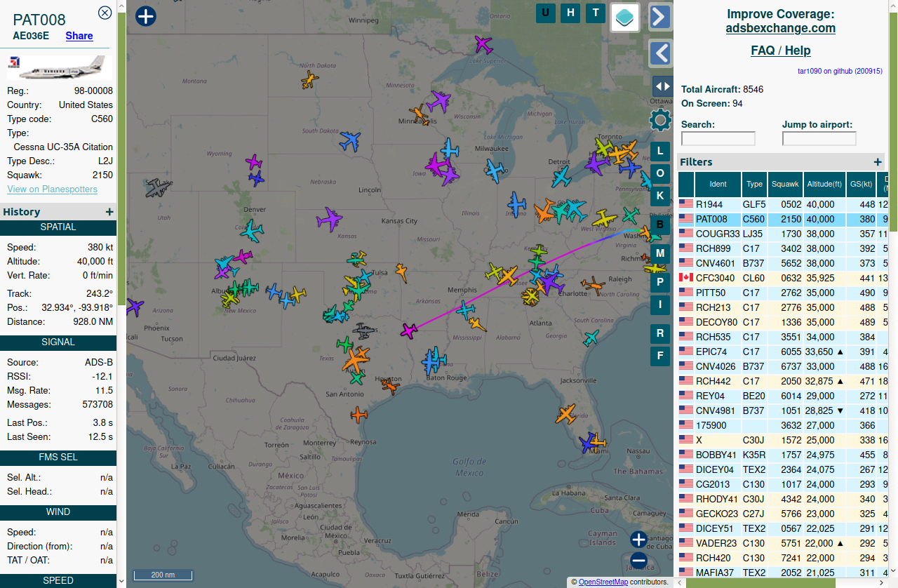Click the selected magenta PAT008 plane on map
This screenshot has height=588, width=898.
[409, 330]
